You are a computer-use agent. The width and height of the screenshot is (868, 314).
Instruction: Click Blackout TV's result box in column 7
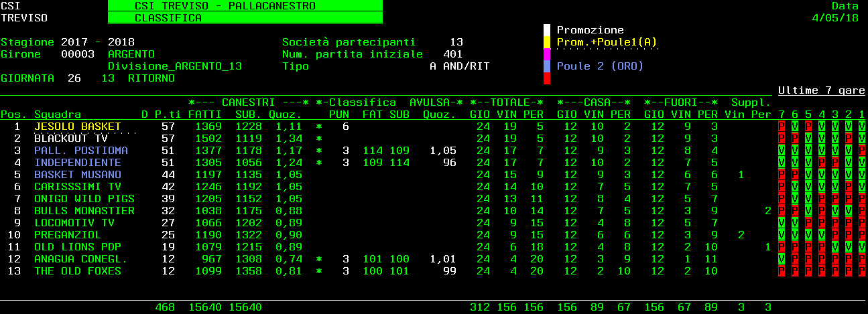(782, 139)
